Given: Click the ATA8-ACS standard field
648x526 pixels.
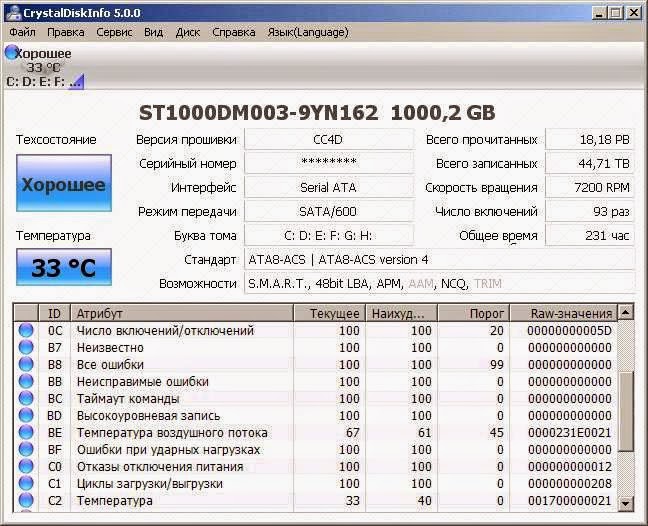Looking at the screenshot, I should click(x=439, y=259).
